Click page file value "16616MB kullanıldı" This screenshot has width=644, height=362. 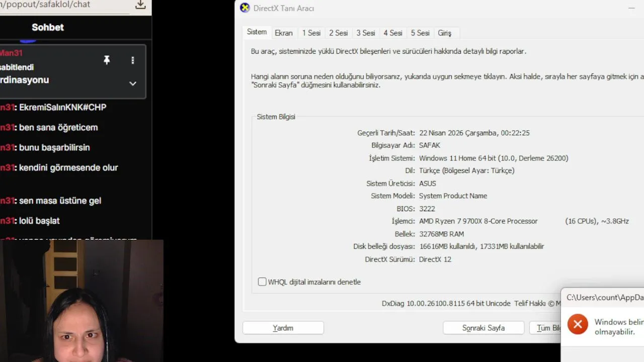coord(449,246)
